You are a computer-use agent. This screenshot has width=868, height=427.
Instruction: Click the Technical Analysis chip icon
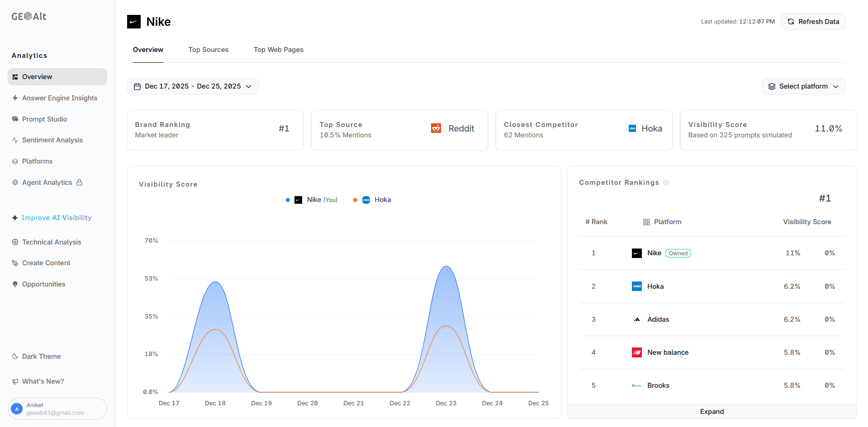15,242
